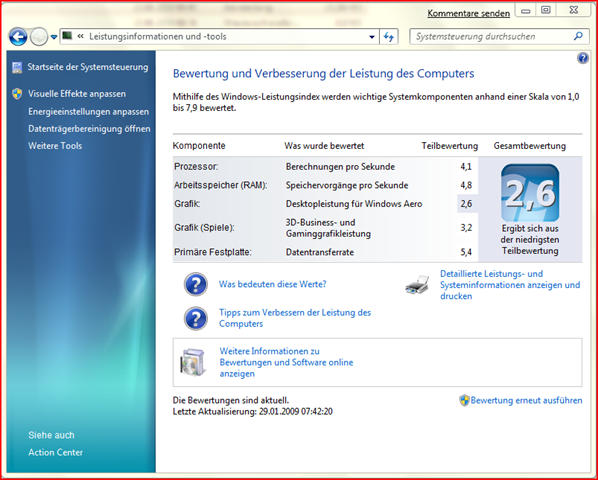Click the 5,4 hard disk subscore
The width and height of the screenshot is (598, 480).
pos(466,252)
